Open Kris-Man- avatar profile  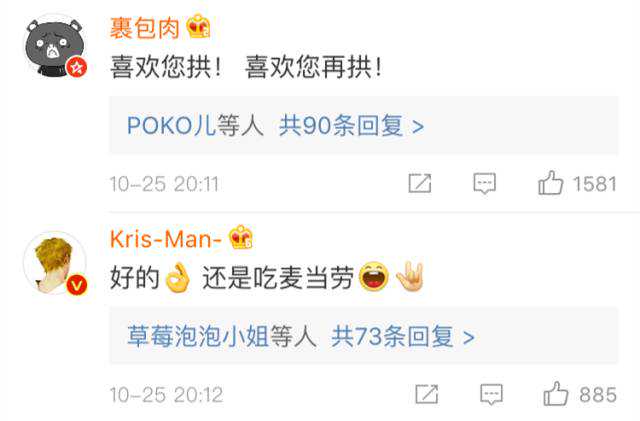click(55, 263)
